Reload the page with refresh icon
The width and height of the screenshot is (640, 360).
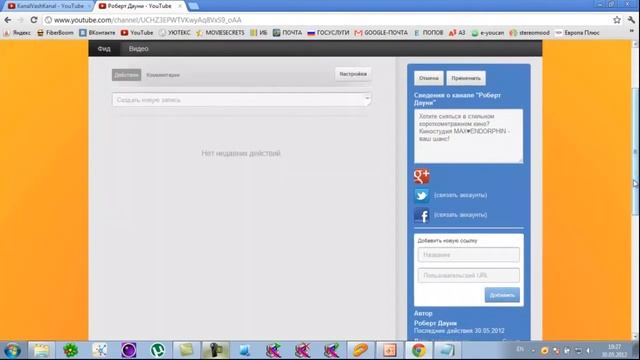[x=34, y=20]
